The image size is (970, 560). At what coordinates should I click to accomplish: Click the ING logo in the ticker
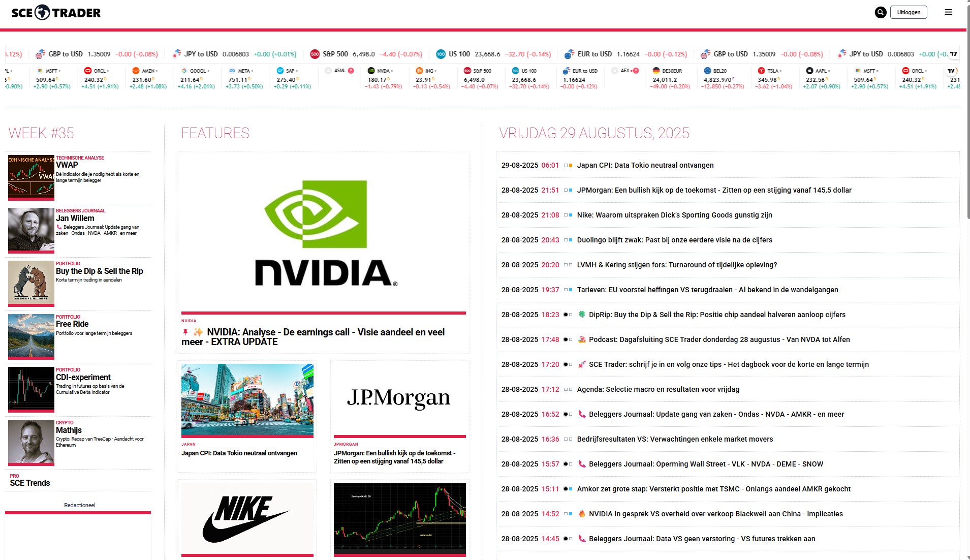tap(419, 71)
